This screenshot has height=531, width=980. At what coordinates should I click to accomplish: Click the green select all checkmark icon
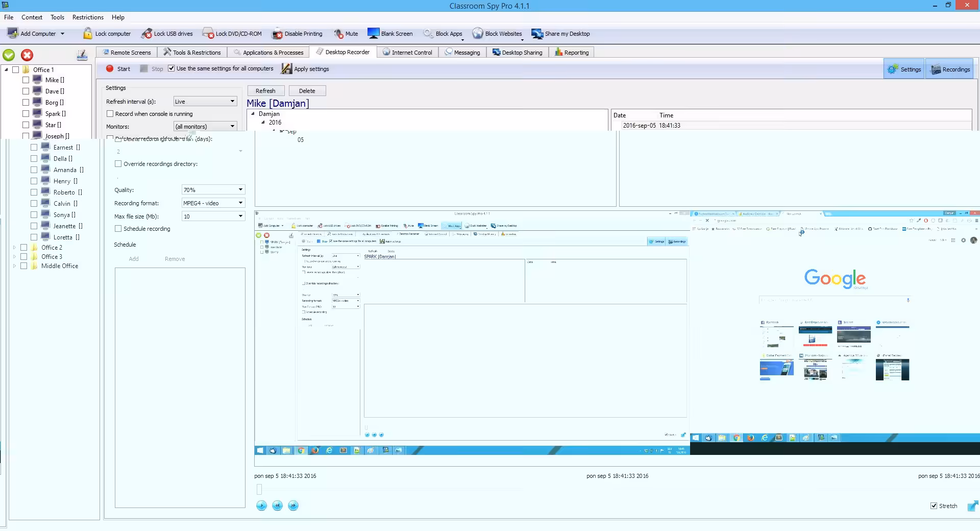[9, 55]
